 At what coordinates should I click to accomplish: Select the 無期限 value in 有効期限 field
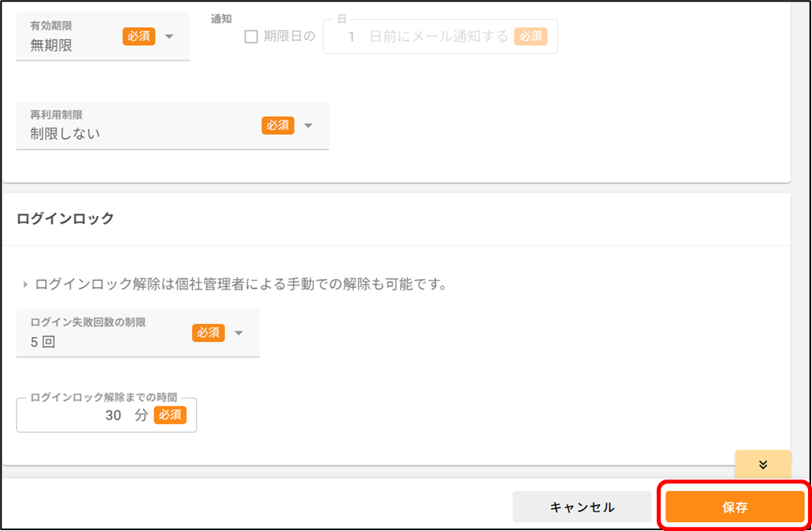pyautogui.click(x=52, y=46)
